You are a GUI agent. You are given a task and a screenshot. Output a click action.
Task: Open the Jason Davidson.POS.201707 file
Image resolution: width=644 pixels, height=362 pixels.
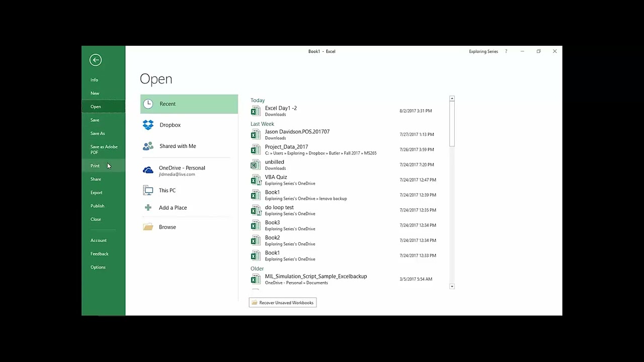[x=347, y=134]
